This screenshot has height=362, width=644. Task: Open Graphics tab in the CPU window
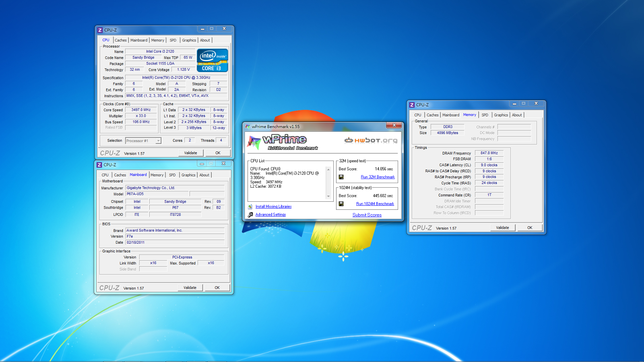(x=189, y=40)
